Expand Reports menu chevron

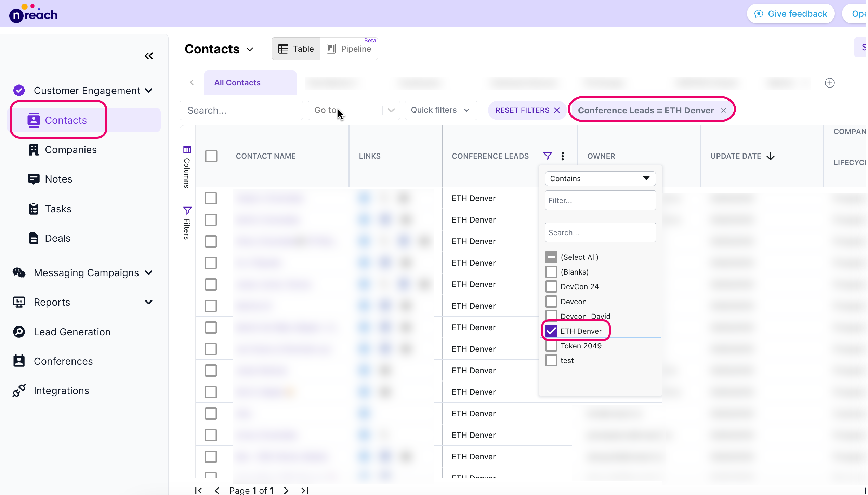click(x=149, y=302)
